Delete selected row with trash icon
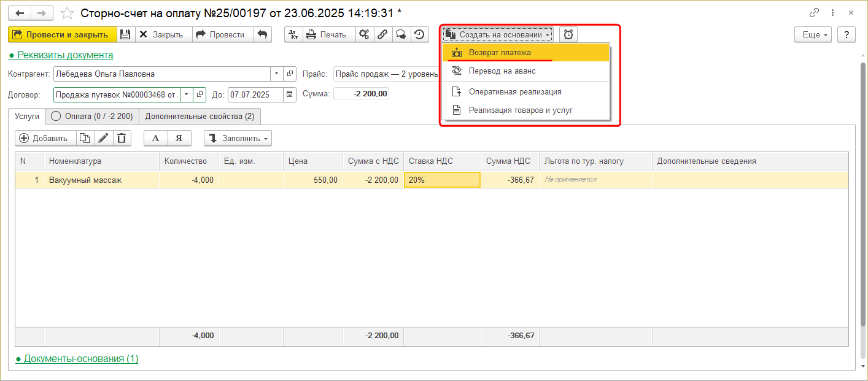Screen dimensions: 868x381 122,138
